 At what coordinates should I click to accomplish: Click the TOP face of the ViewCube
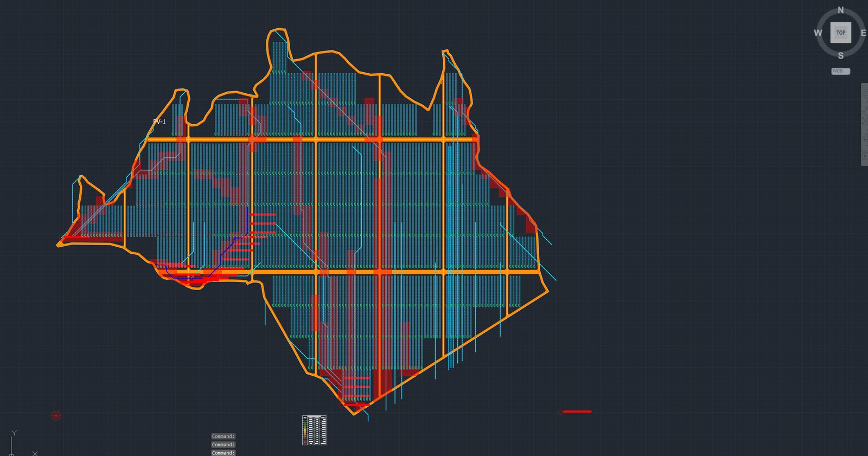coord(840,33)
